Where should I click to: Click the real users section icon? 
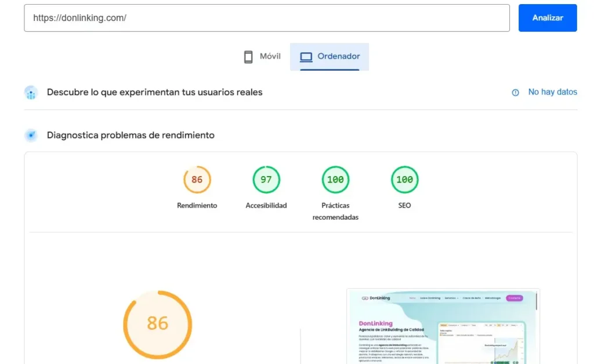point(31,92)
